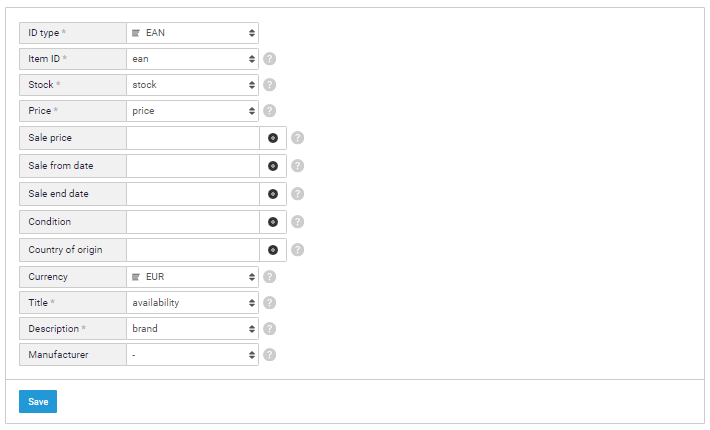Open help for Sale from date
The width and height of the screenshot is (710, 430).
coord(297,166)
